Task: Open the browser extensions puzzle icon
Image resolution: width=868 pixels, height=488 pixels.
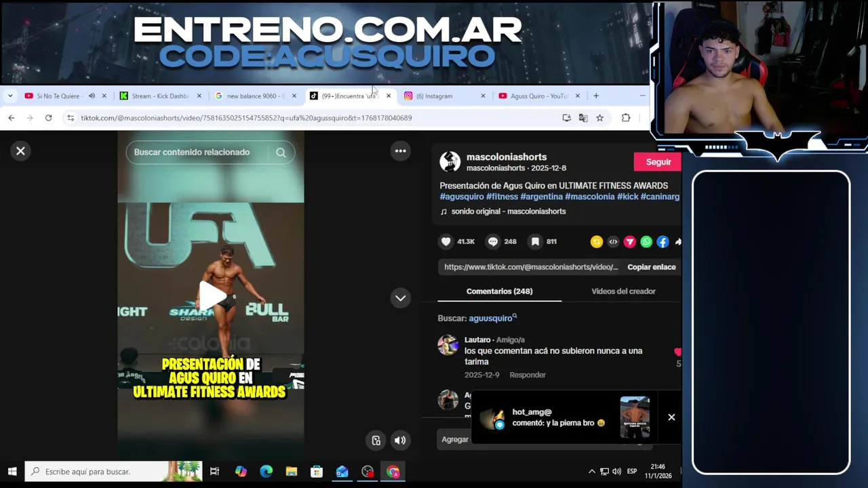Action: 626,118
